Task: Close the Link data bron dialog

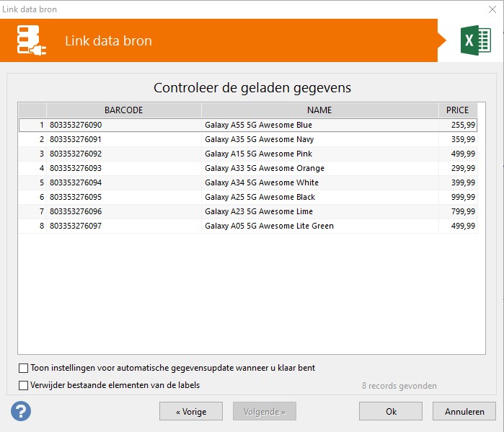Action: coord(492,9)
